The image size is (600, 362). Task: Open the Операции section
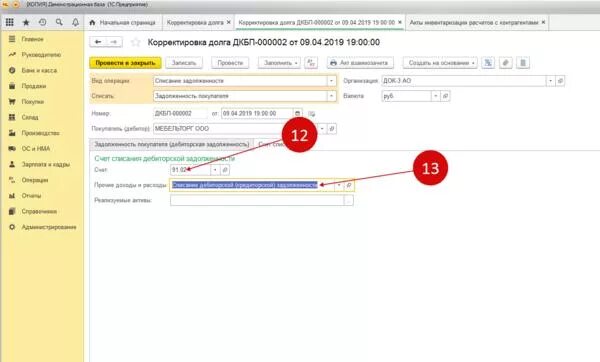[x=34, y=180]
